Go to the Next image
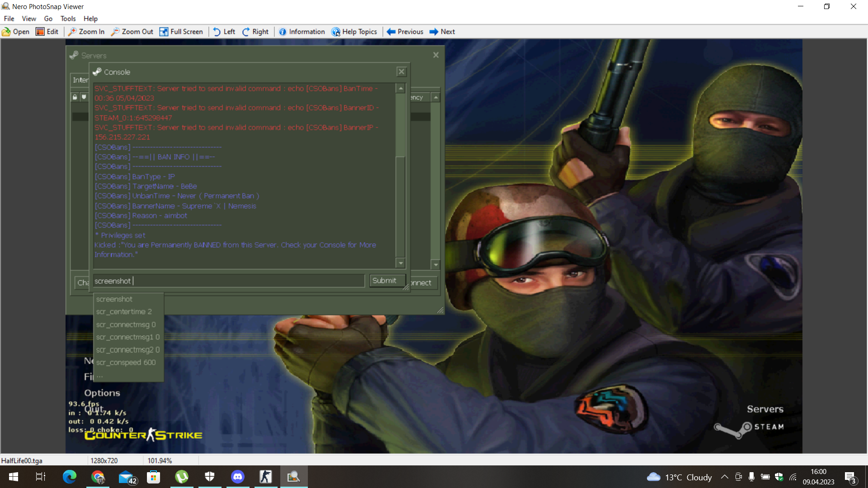The width and height of the screenshot is (868, 488). tap(442, 32)
